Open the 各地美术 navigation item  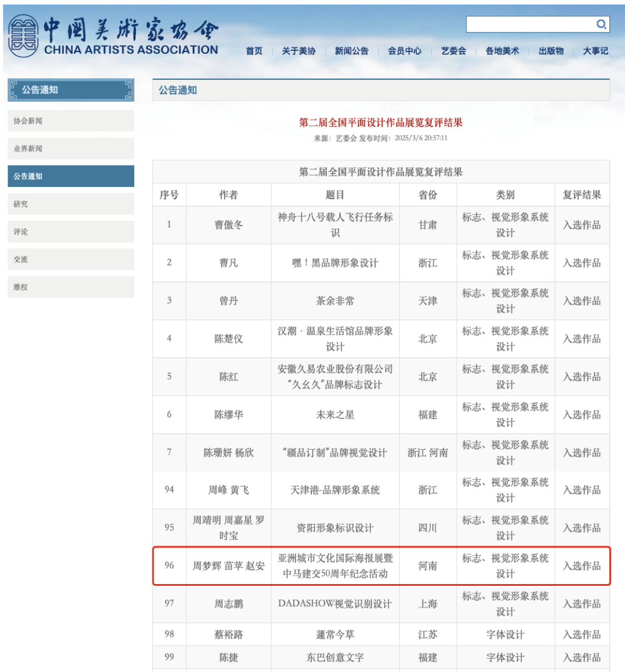click(502, 51)
